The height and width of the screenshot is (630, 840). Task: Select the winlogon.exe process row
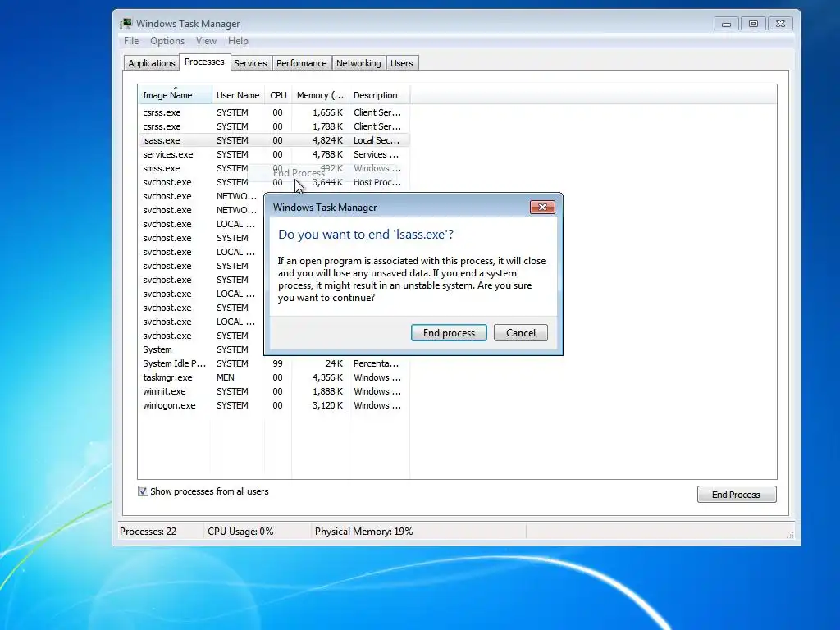tap(273, 405)
